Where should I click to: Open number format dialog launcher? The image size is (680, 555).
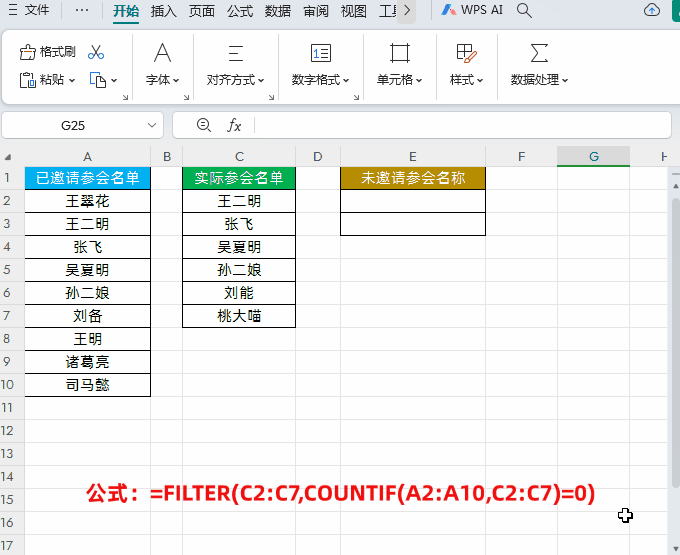coord(356,98)
